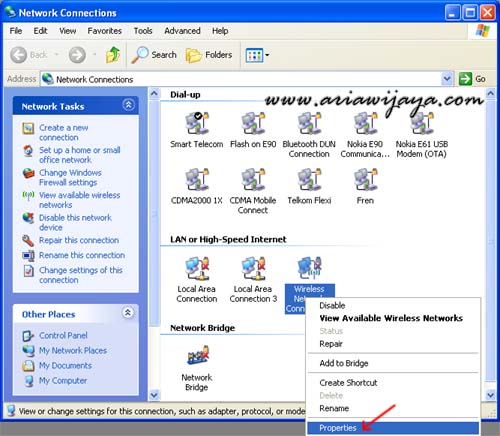Go up one folder level

point(113,55)
